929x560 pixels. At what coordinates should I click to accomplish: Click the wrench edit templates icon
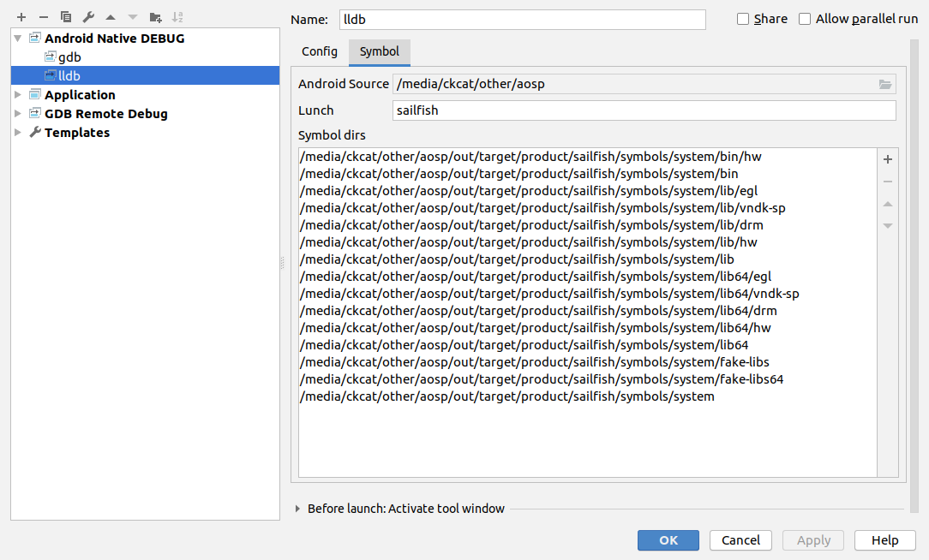88,17
